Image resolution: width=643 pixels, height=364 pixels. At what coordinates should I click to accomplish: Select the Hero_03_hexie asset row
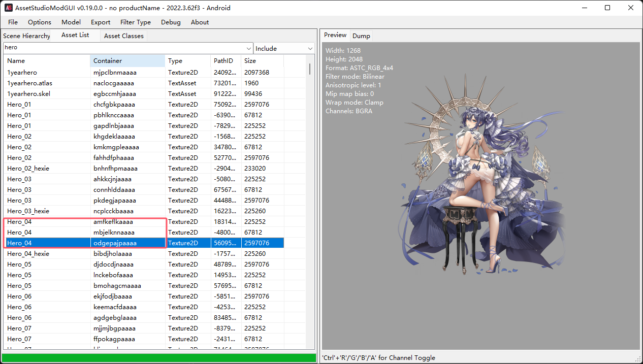(x=144, y=211)
